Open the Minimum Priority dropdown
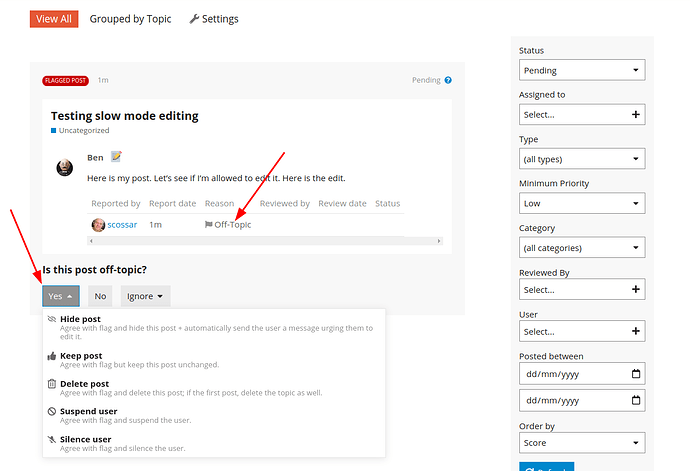The image size is (690, 471). click(x=582, y=203)
